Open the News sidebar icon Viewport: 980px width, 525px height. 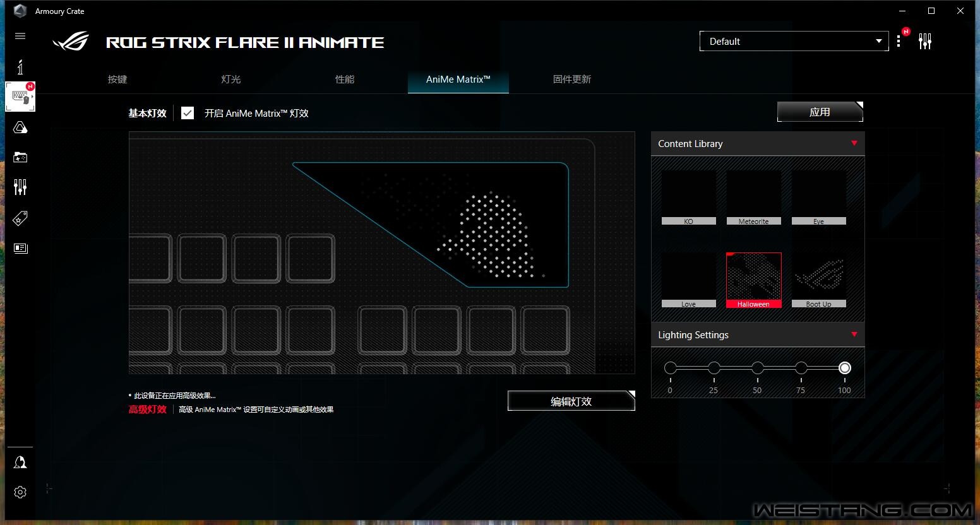20,248
